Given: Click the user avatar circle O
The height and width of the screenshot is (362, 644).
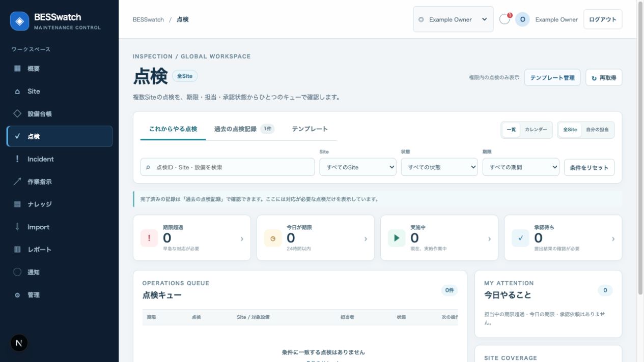Looking at the screenshot, I should (522, 19).
